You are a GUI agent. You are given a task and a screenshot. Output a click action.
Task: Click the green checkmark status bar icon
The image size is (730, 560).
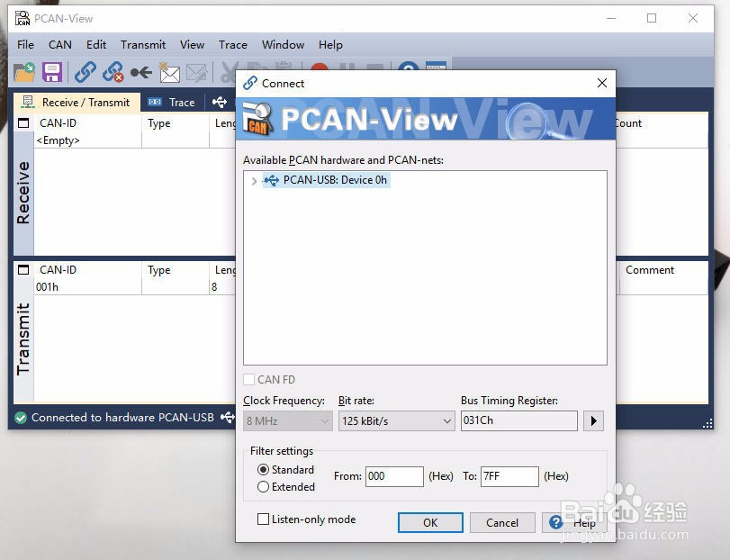tap(21, 418)
